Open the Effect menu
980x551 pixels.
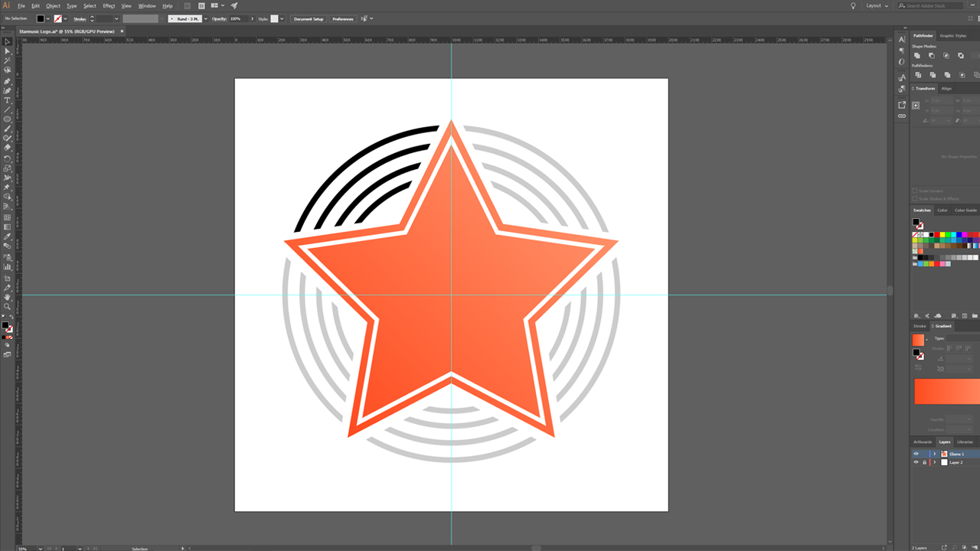[109, 6]
